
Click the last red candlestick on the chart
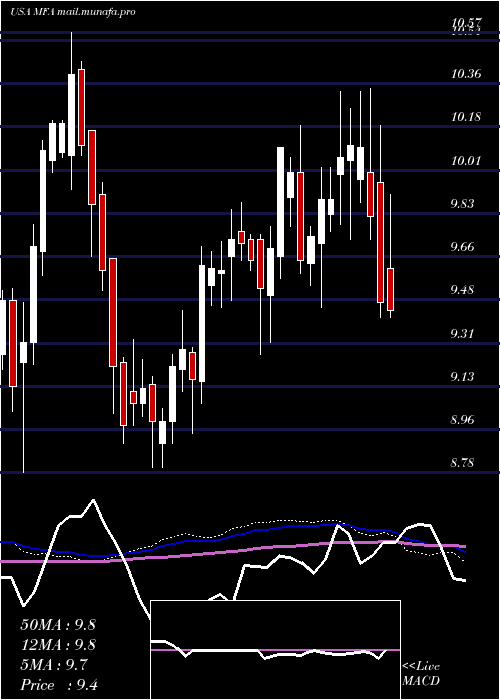(391, 289)
